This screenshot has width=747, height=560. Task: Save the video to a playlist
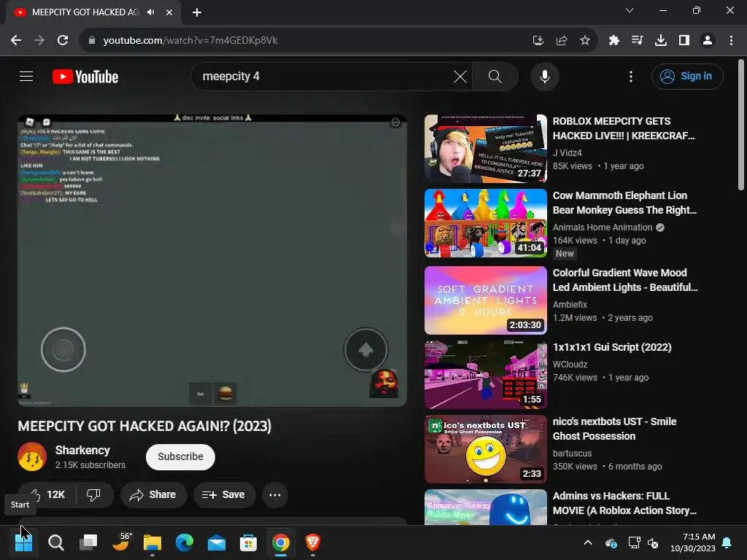[x=224, y=495]
